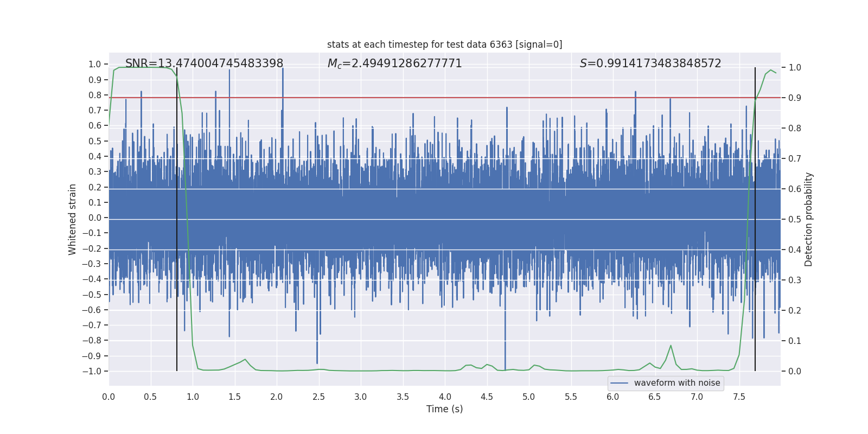Viewport: 868px width, 434px height.
Task: Click the chirp mass Mc=2.49491286277771 annotation
Action: (394, 63)
